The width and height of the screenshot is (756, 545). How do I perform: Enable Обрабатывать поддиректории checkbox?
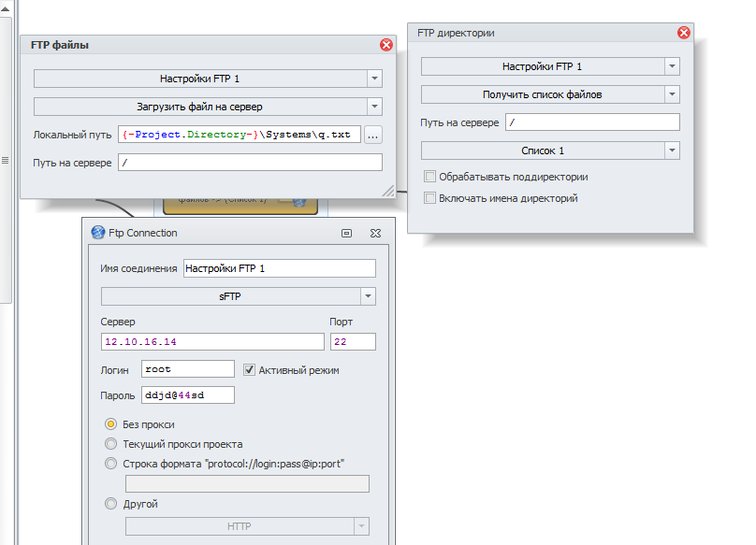coord(429,177)
